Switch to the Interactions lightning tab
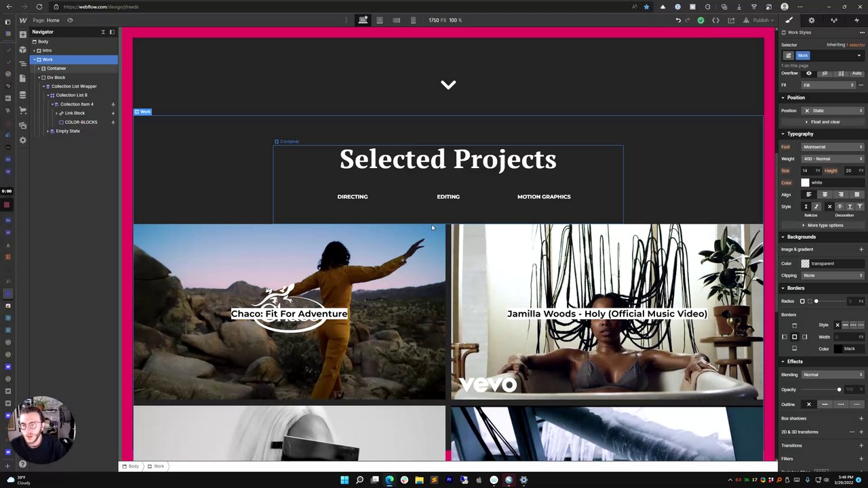The image size is (868, 488). point(856,20)
